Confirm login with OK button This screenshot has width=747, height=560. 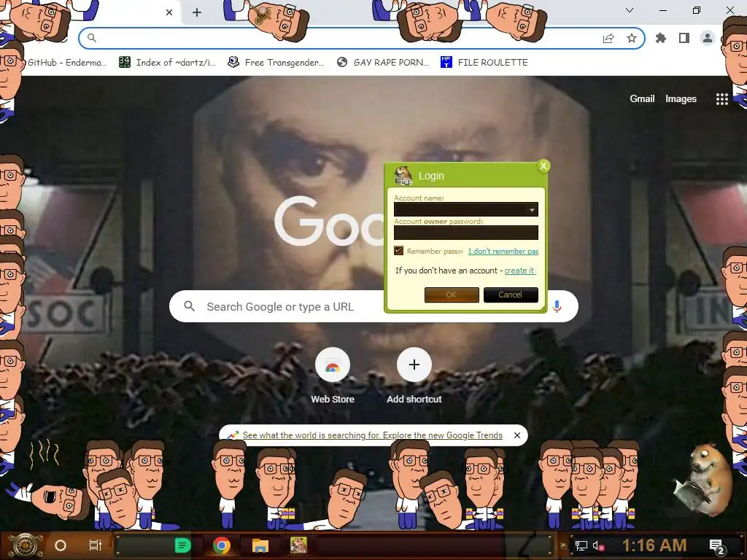[x=452, y=295]
